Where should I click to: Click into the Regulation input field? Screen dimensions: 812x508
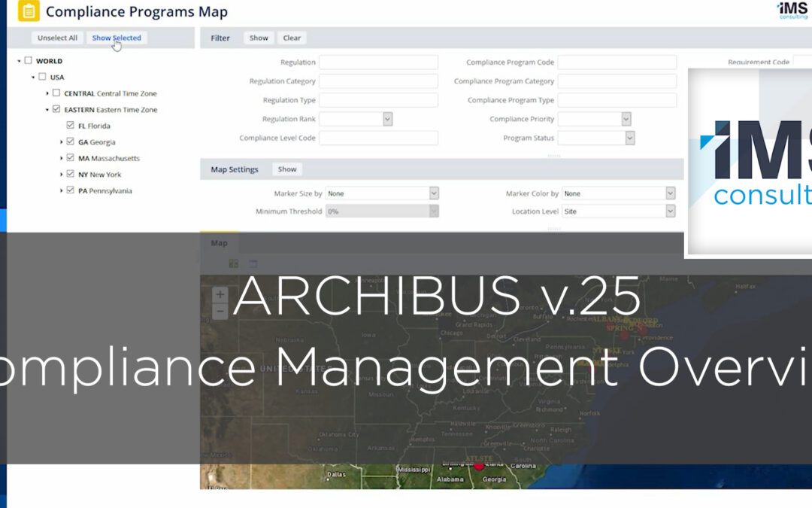coord(378,62)
